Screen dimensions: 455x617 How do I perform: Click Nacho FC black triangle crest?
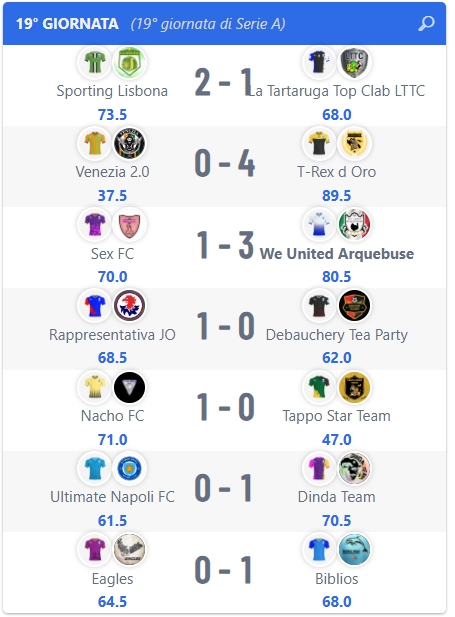[x=129, y=387]
